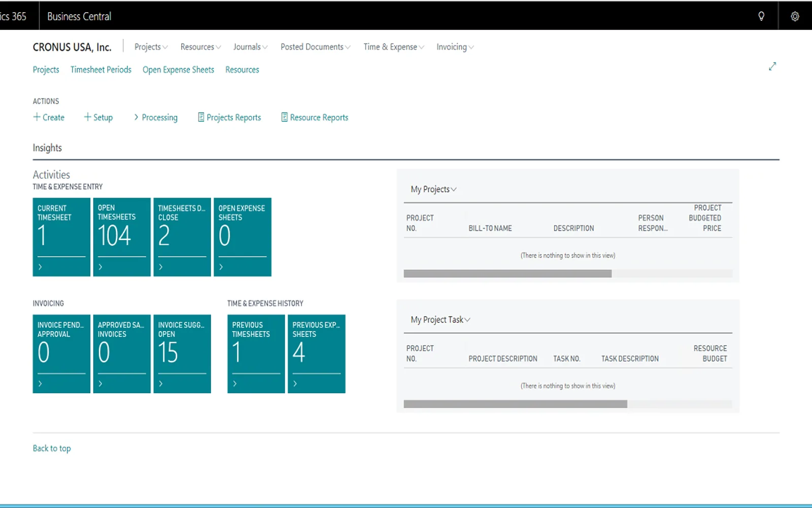Click the Task Description column header

pos(630,359)
